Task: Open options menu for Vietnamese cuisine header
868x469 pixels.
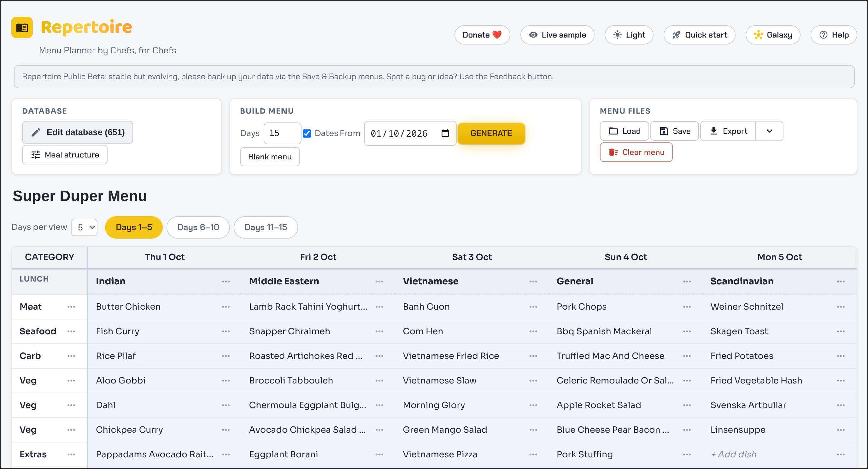Action: pyautogui.click(x=533, y=282)
